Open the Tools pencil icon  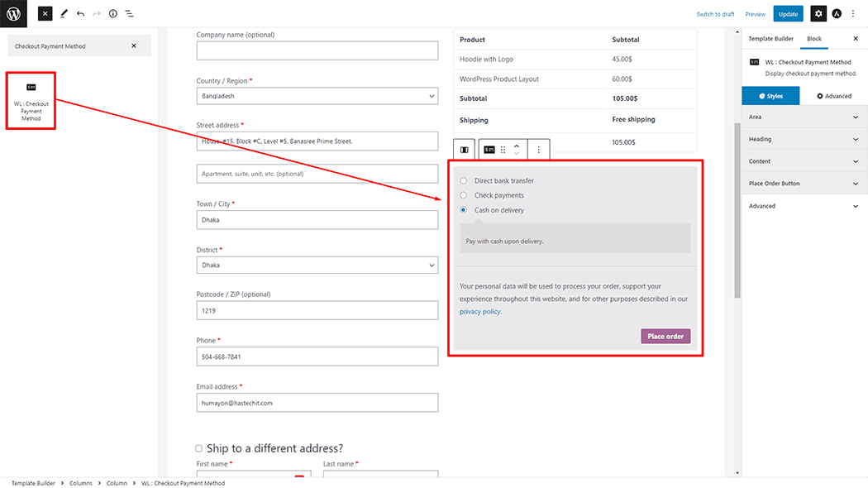(x=64, y=14)
